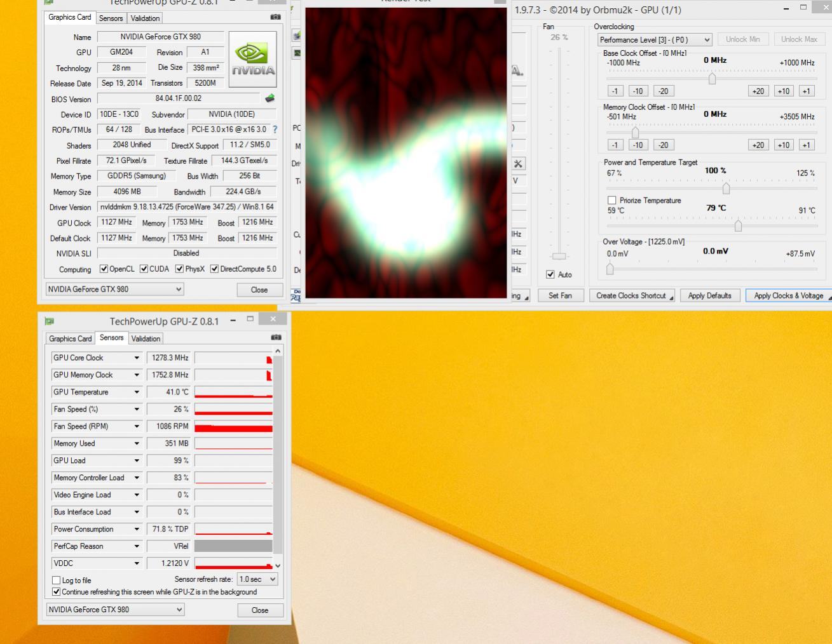The height and width of the screenshot is (644, 832).
Task: Click the Power Target slider handle
Action: [726, 189]
